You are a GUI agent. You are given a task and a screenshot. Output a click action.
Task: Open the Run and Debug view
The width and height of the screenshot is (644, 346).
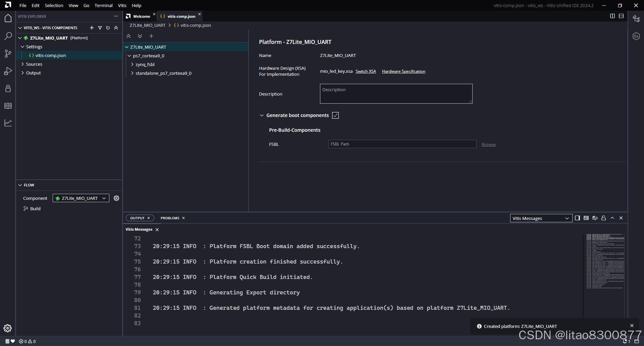coord(8,71)
